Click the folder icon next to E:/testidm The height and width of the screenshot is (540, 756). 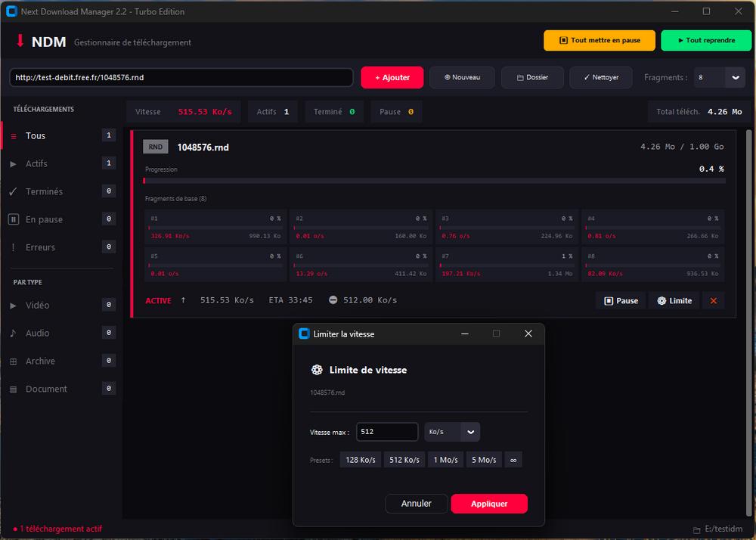(697, 530)
